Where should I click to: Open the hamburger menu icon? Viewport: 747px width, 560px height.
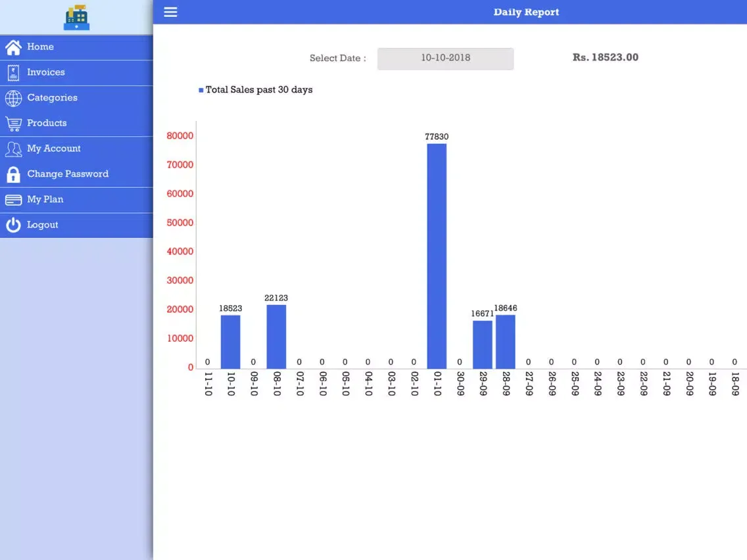point(170,12)
